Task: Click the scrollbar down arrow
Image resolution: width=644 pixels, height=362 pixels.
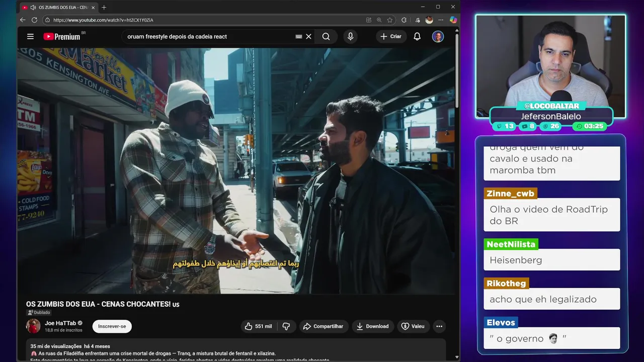Action: click(457, 357)
